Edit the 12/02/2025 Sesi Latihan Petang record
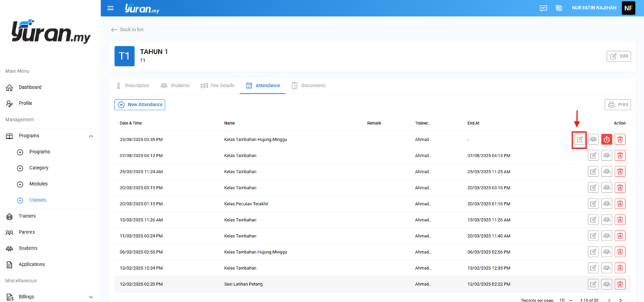Viewport: 644px width, 302px height. coord(593,284)
